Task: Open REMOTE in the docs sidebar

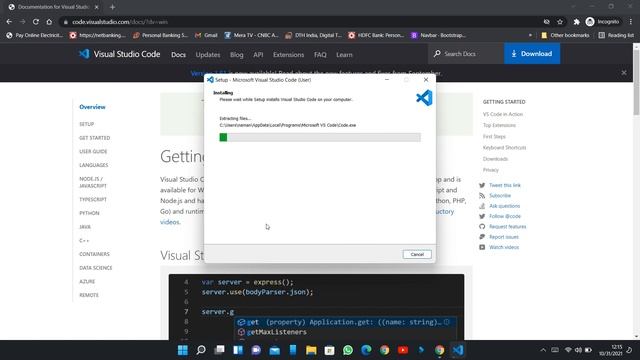Action: tap(89, 295)
